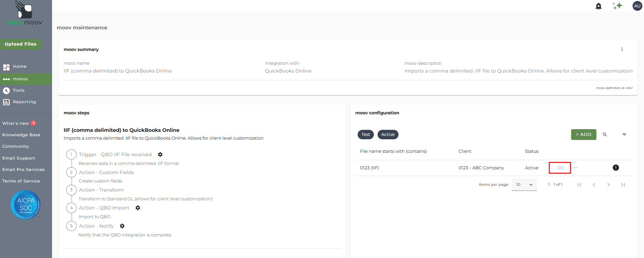Click moov name value in summary

pos(118,71)
